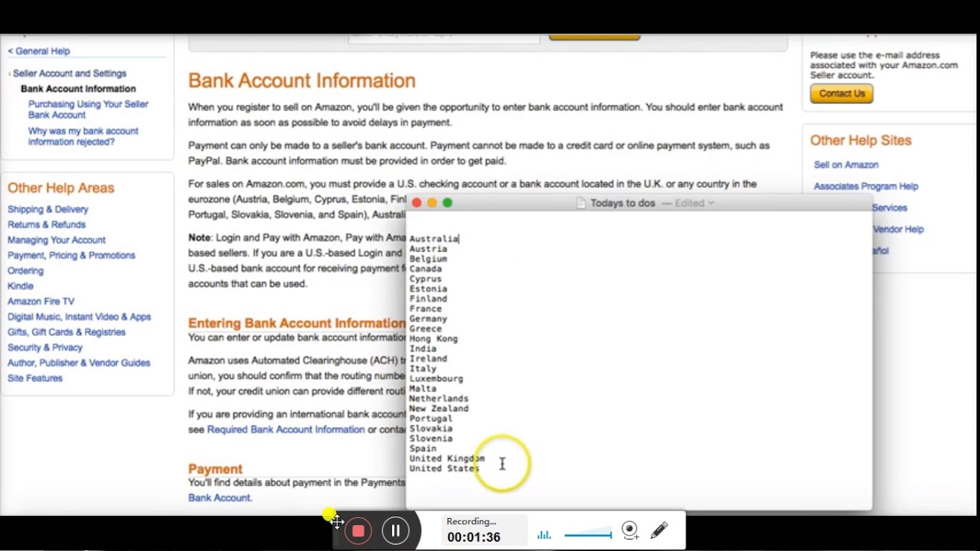Click United Kingdom in the notes list
980x551 pixels.
(x=446, y=458)
